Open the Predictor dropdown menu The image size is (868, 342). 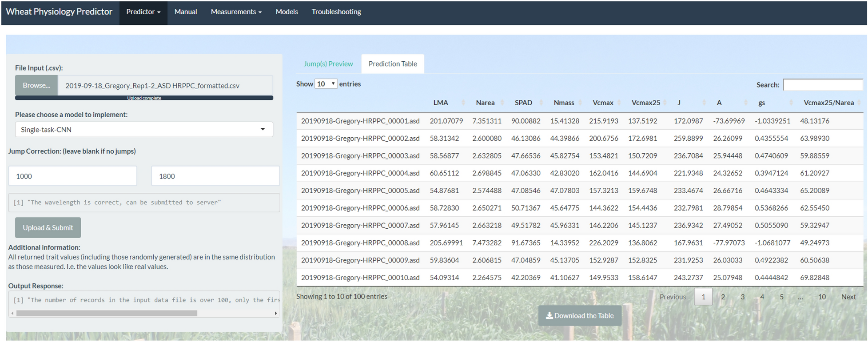click(143, 12)
